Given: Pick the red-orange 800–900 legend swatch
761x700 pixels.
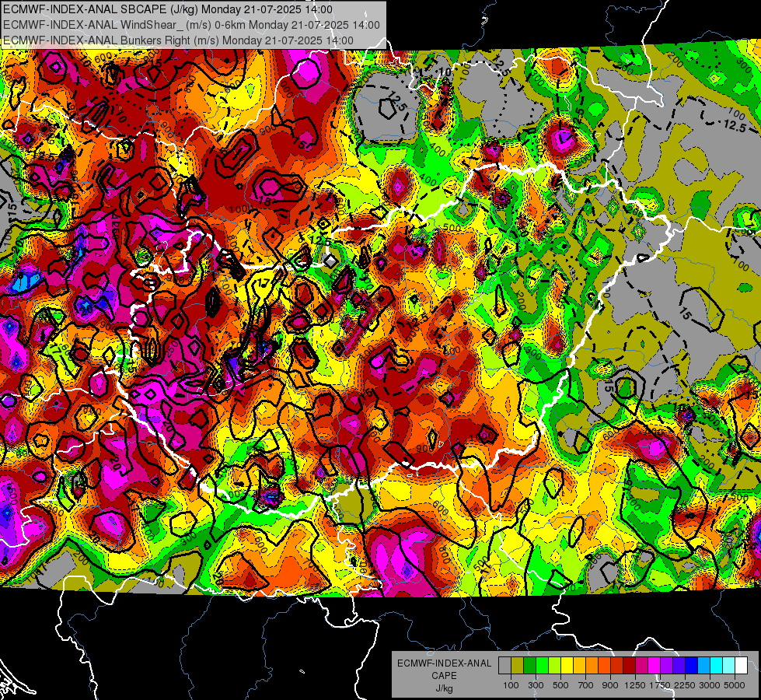Looking at the screenshot, I should [x=604, y=666].
